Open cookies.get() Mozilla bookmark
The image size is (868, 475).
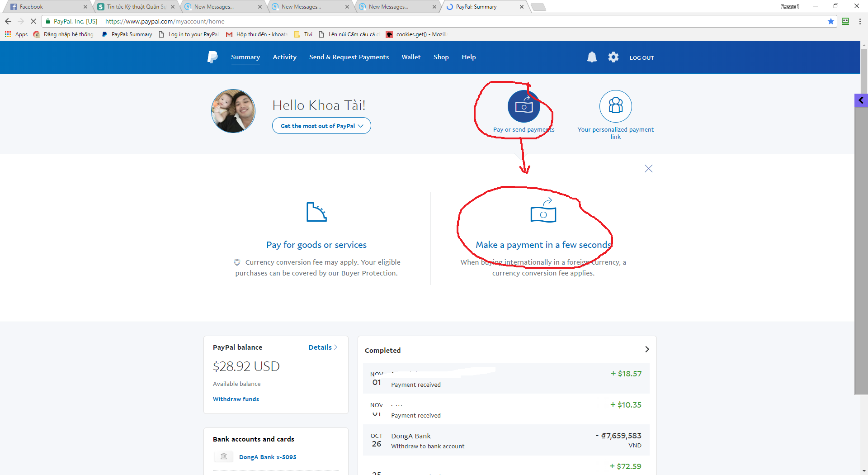(416, 34)
